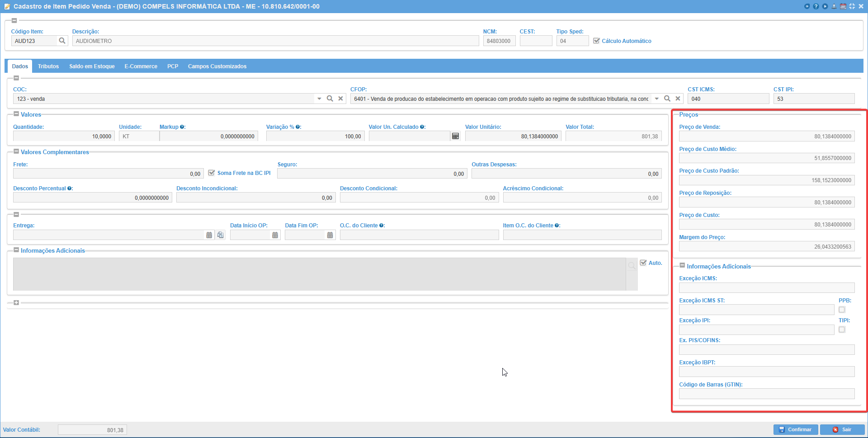
Task: Click the Confirmar button
Action: coord(796,429)
